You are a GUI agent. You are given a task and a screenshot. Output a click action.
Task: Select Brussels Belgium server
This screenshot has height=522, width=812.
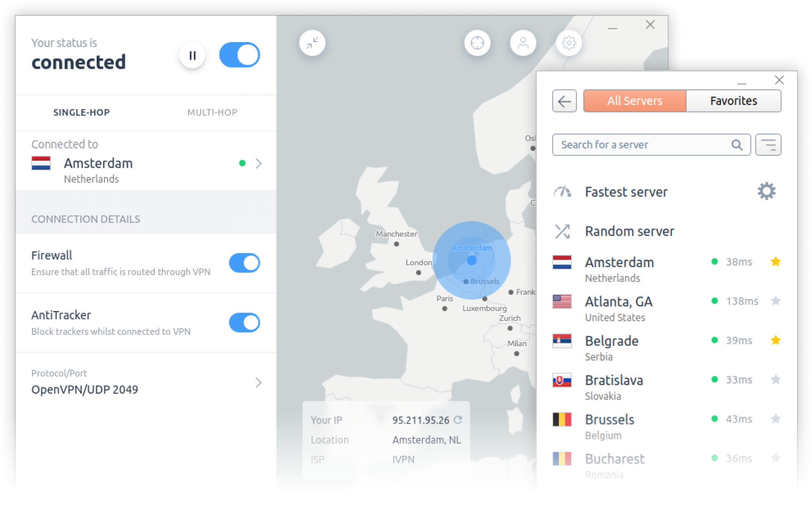click(666, 427)
